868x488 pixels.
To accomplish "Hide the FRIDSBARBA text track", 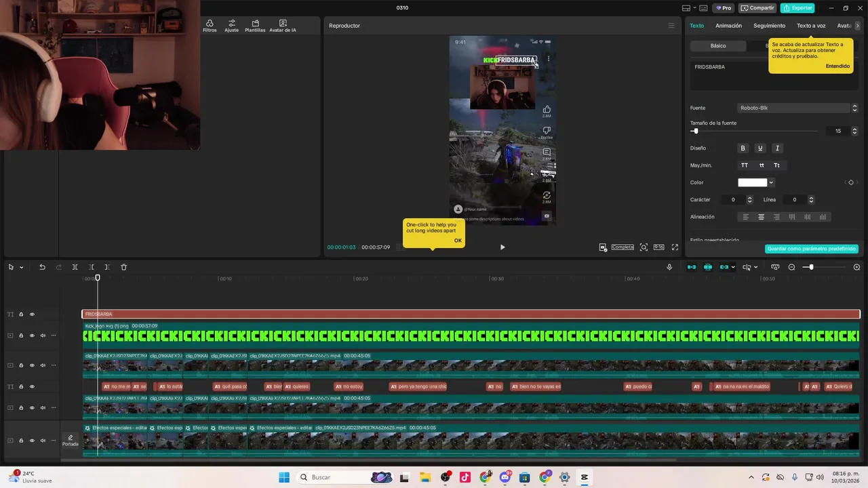I will (x=32, y=314).
